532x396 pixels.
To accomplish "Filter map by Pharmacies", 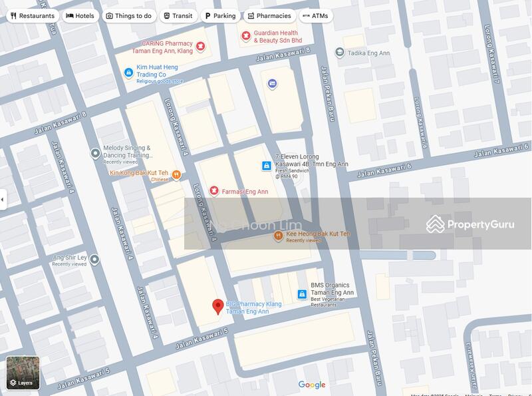I will click(x=270, y=16).
